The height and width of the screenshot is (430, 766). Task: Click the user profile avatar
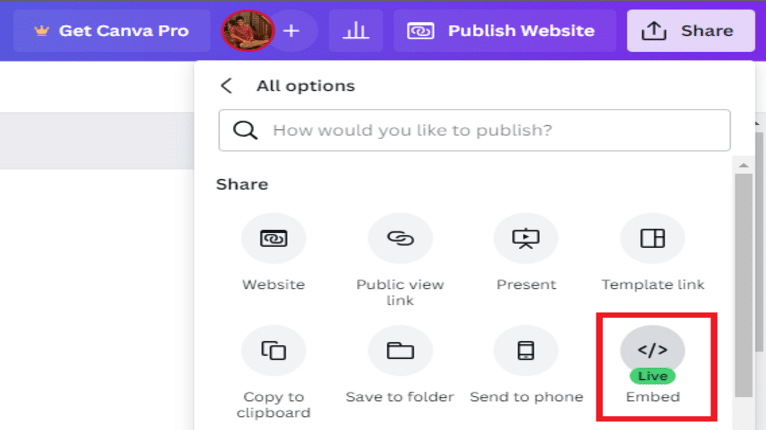247,31
